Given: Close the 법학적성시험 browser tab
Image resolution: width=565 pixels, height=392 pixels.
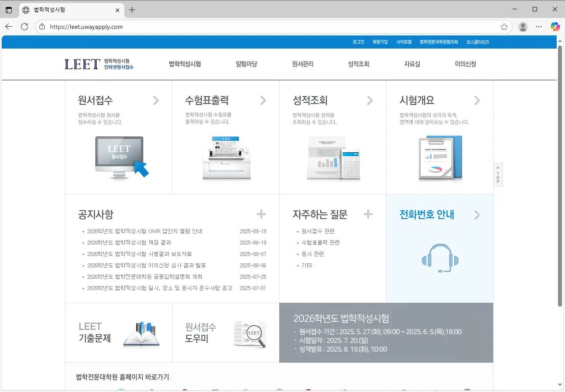Looking at the screenshot, I should 117,10.
